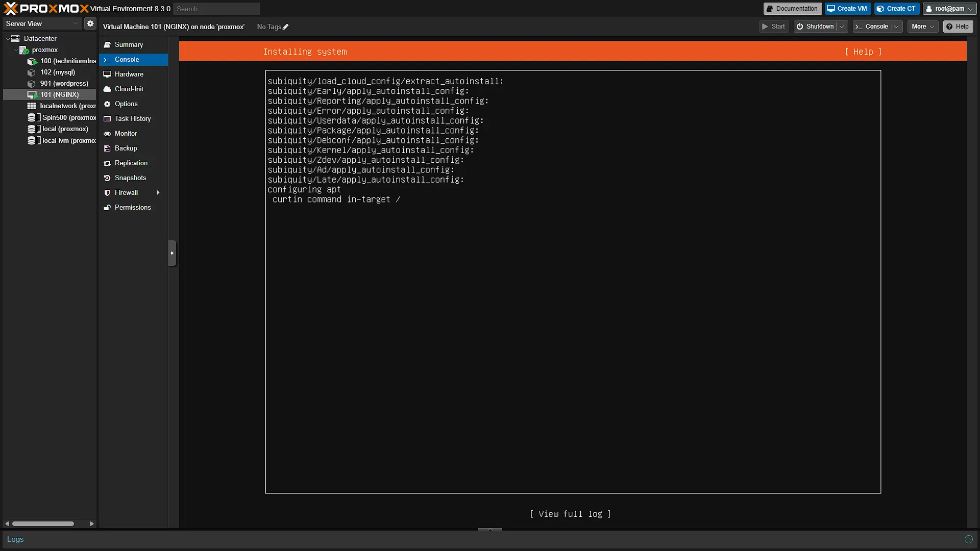Click the installer [ Help ] link

(863, 52)
